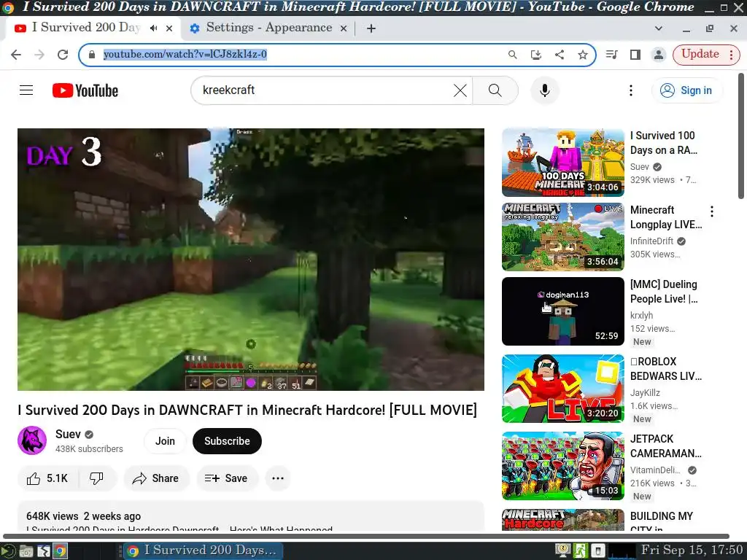This screenshot has width=747, height=560.
Task: Click the Share button below the video
Action: [156, 478]
